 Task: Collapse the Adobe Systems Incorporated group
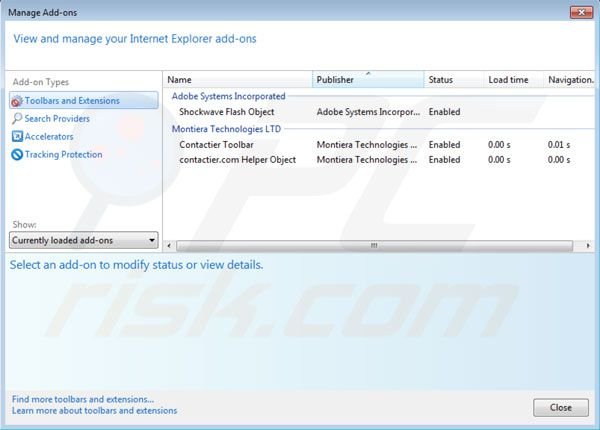[x=228, y=96]
